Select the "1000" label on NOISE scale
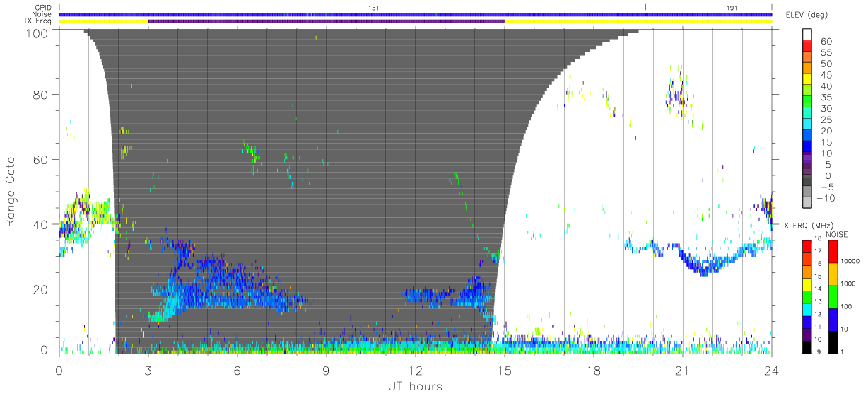Viewport: 868px width, 401px height. tap(850, 284)
